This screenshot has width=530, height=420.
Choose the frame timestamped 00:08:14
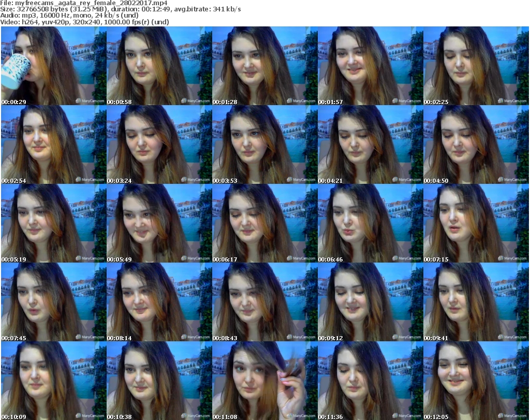[159, 302]
